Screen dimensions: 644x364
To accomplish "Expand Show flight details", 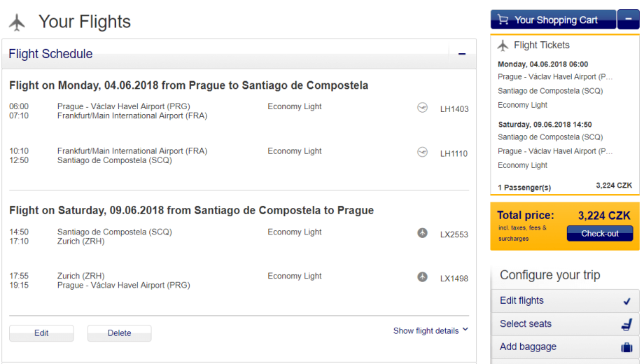I will (x=430, y=330).
